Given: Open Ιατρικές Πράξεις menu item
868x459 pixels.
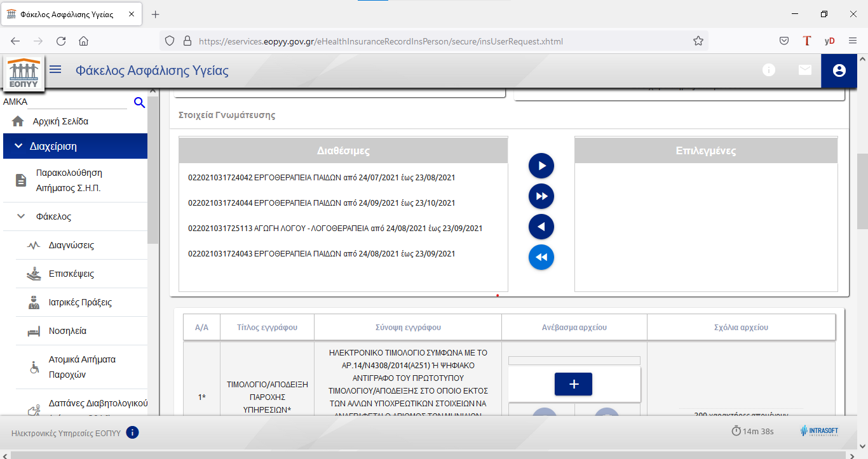Looking at the screenshot, I should click(x=80, y=302).
